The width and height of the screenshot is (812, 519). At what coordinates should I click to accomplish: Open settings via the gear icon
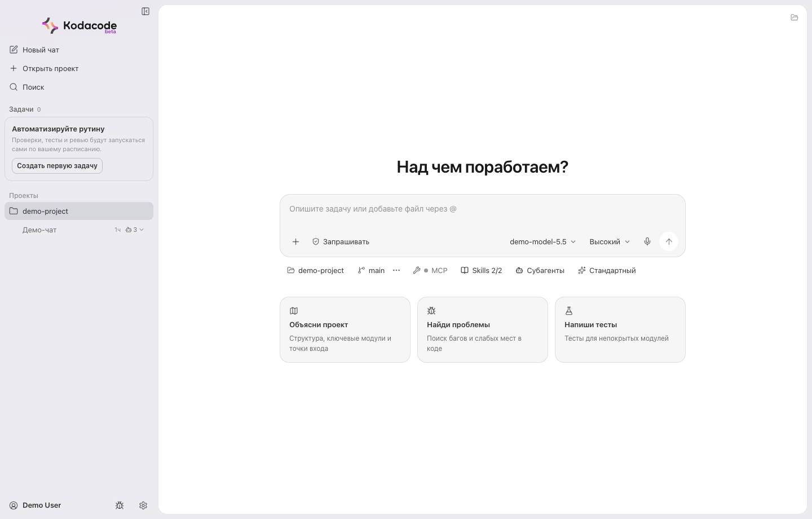pos(143,505)
